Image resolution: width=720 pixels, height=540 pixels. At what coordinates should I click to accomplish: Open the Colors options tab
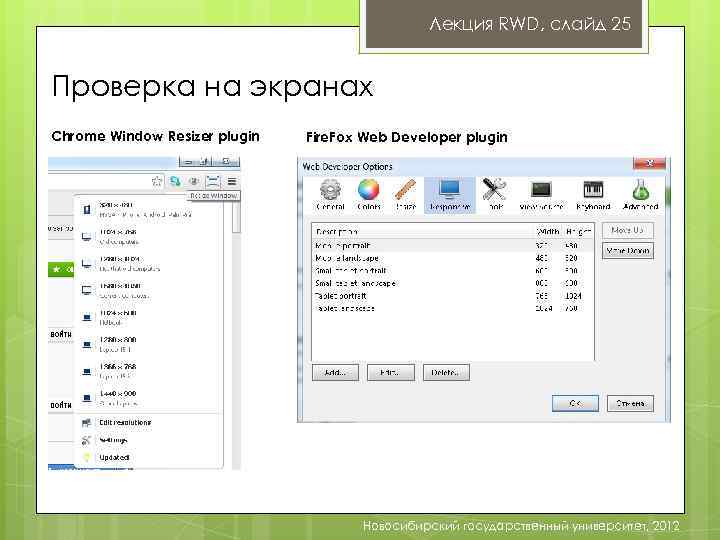(x=369, y=195)
